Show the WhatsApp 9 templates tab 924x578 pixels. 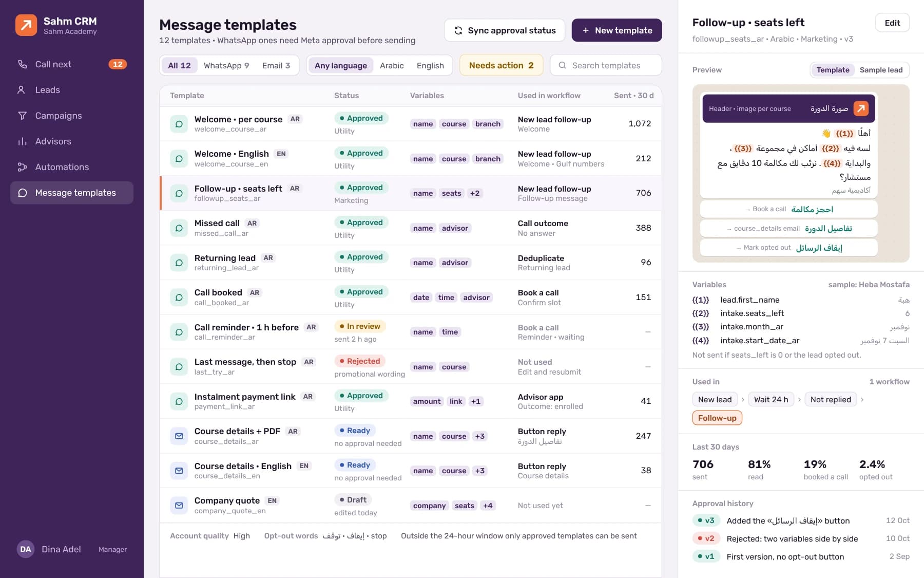pyautogui.click(x=226, y=65)
